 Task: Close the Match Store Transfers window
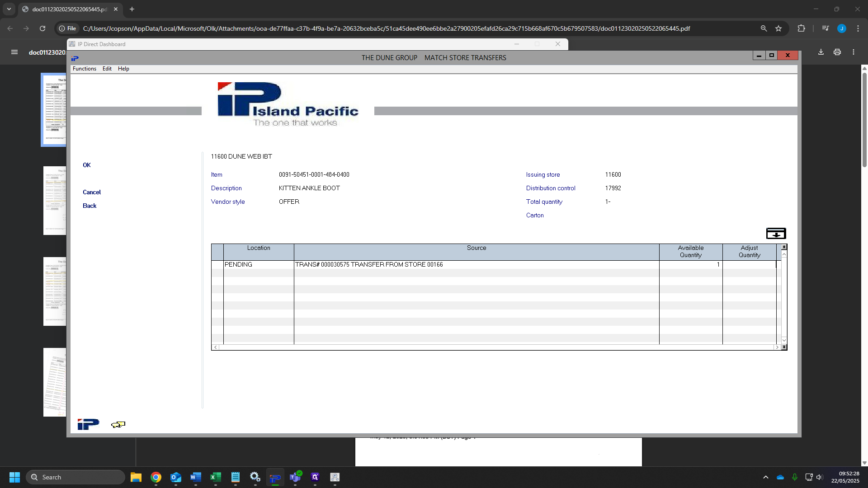point(788,55)
